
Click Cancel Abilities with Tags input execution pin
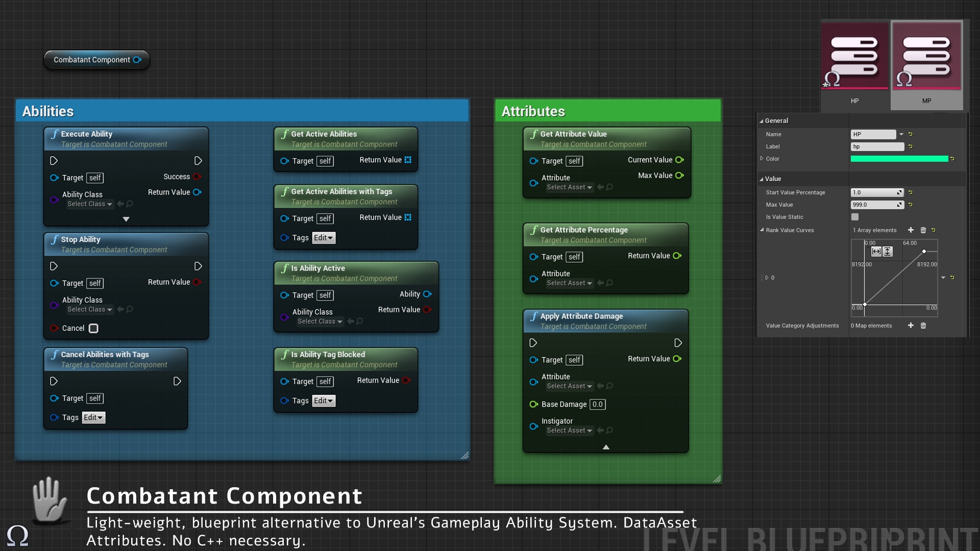[54, 381]
